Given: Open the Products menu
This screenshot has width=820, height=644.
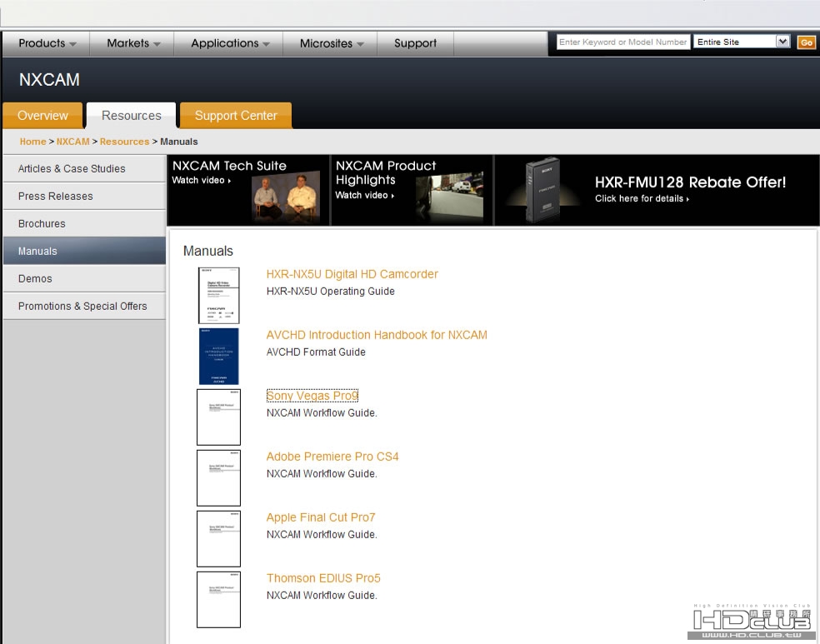Looking at the screenshot, I should [x=47, y=43].
